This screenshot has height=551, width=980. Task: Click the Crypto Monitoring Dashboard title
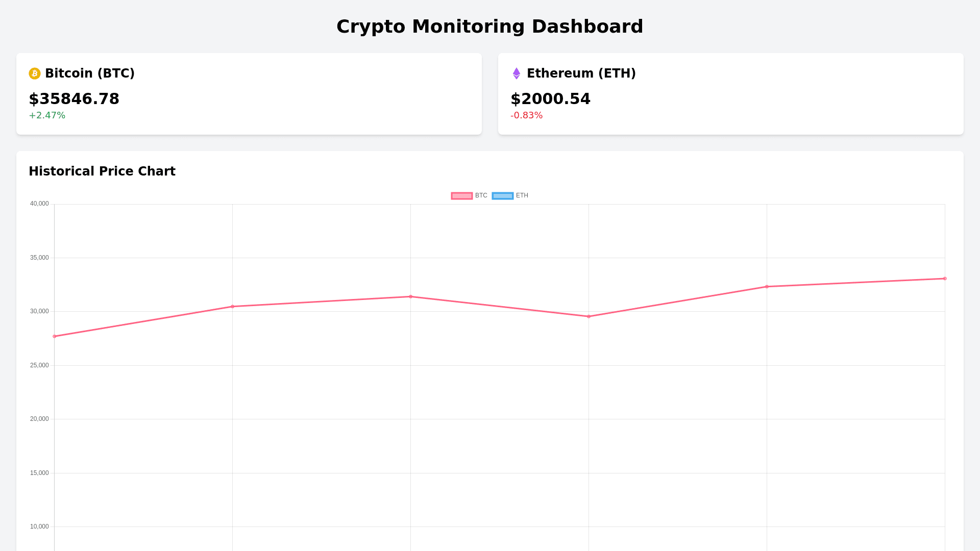point(489,27)
